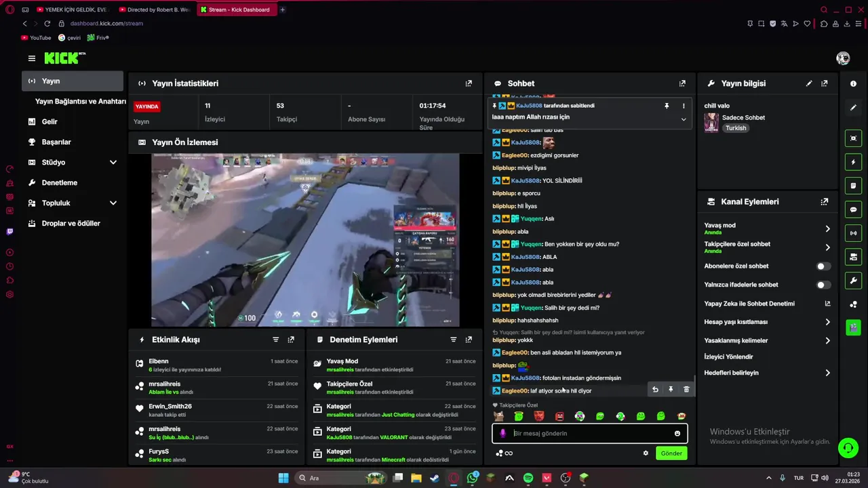Click the broadcast signal icon in the right rail
This screenshot has width=868, height=488.
coord(853,233)
